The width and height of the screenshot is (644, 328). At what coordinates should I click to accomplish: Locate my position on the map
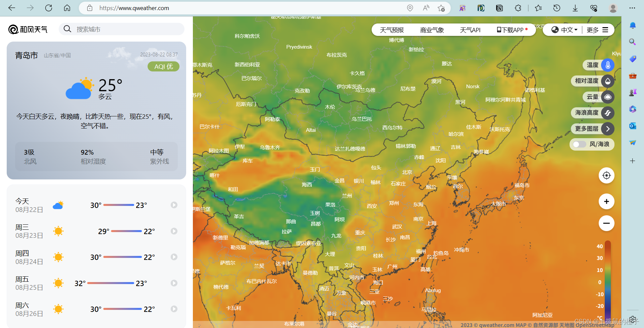click(x=606, y=175)
